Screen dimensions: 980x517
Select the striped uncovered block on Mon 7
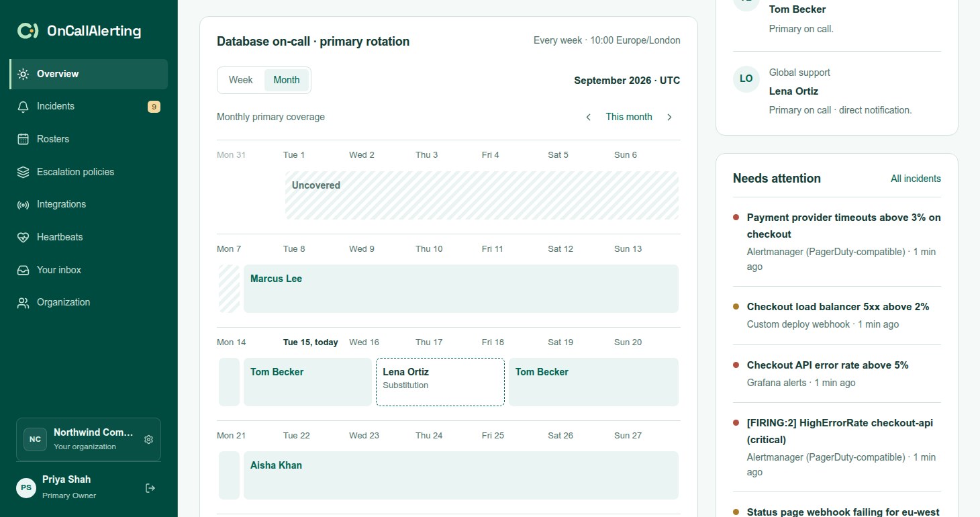point(229,289)
